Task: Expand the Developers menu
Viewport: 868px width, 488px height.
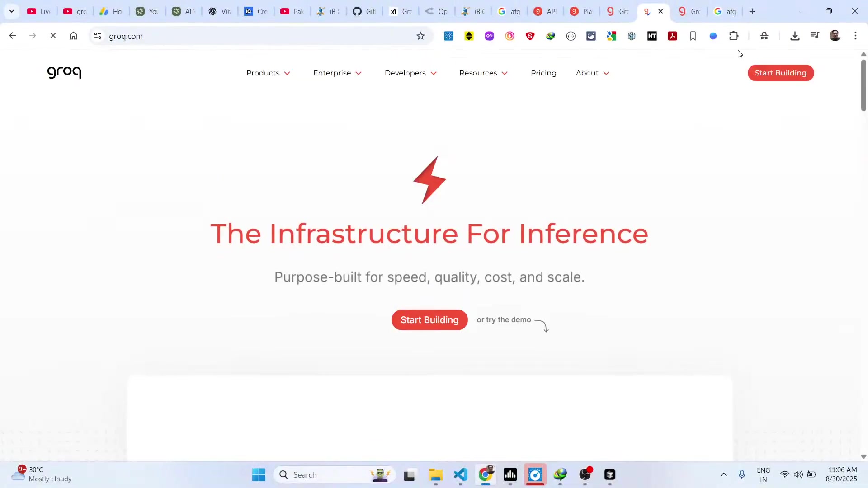Action: click(x=410, y=73)
